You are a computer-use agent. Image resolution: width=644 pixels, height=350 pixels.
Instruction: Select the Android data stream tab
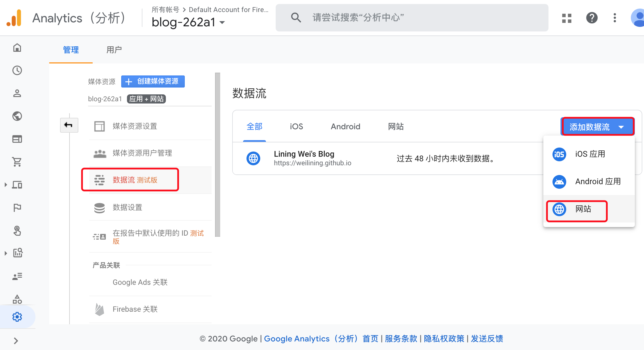click(345, 126)
